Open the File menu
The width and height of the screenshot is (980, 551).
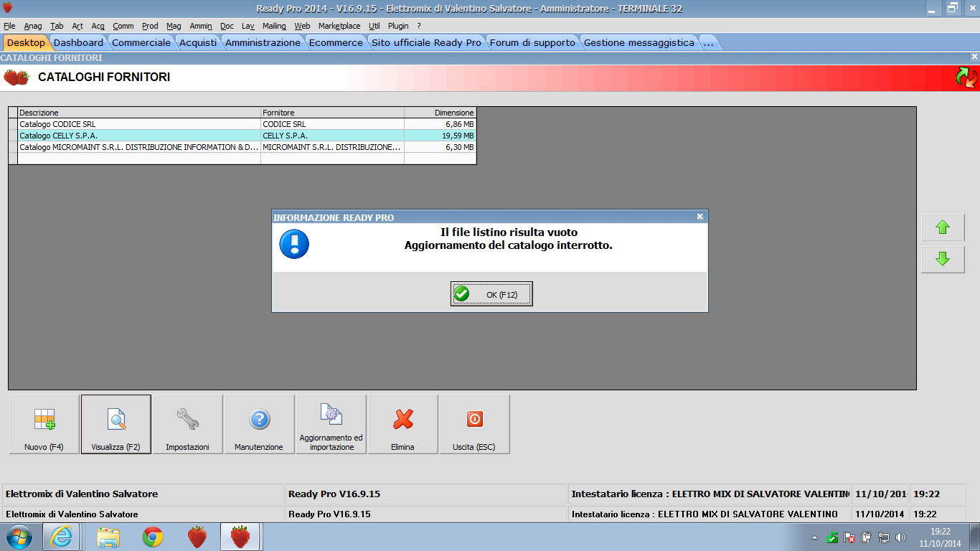tap(9, 26)
